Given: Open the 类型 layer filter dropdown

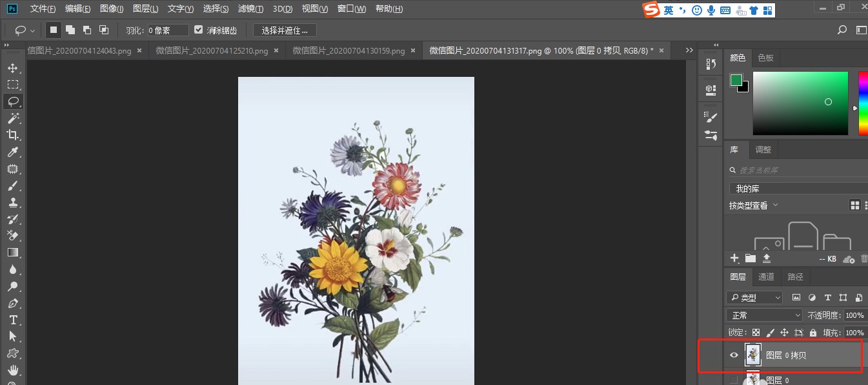Looking at the screenshot, I should pyautogui.click(x=754, y=297).
